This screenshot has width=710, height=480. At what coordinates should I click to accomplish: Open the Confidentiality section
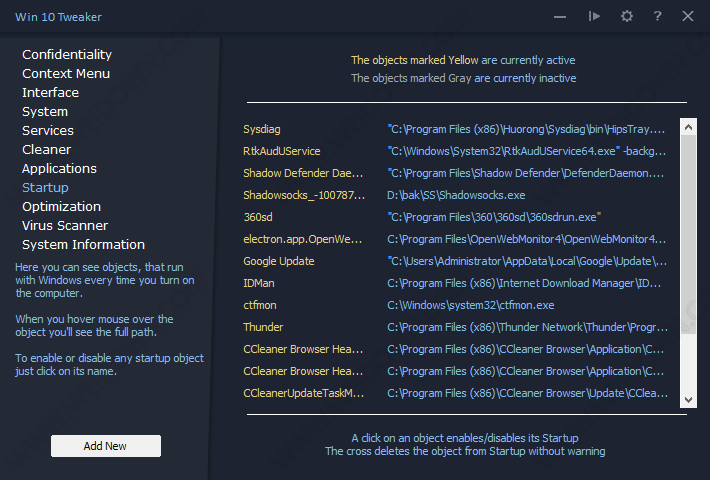pos(67,54)
